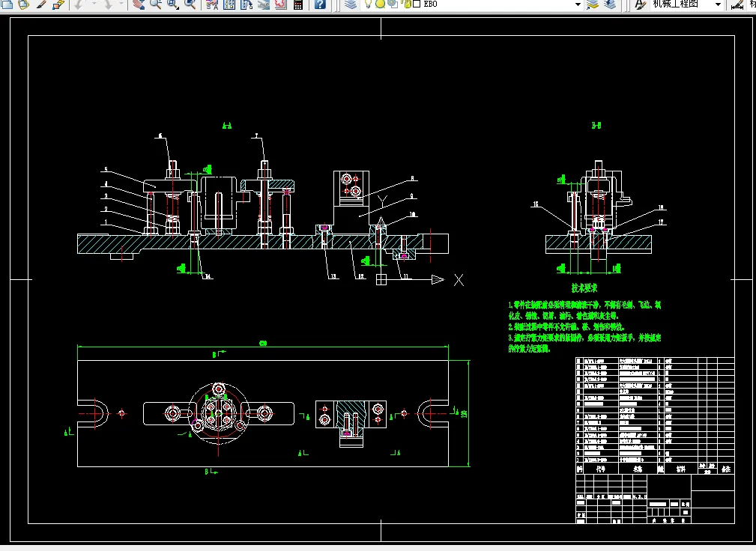Select the 代号 header in parts list
The height and width of the screenshot is (551, 756).
(601, 469)
